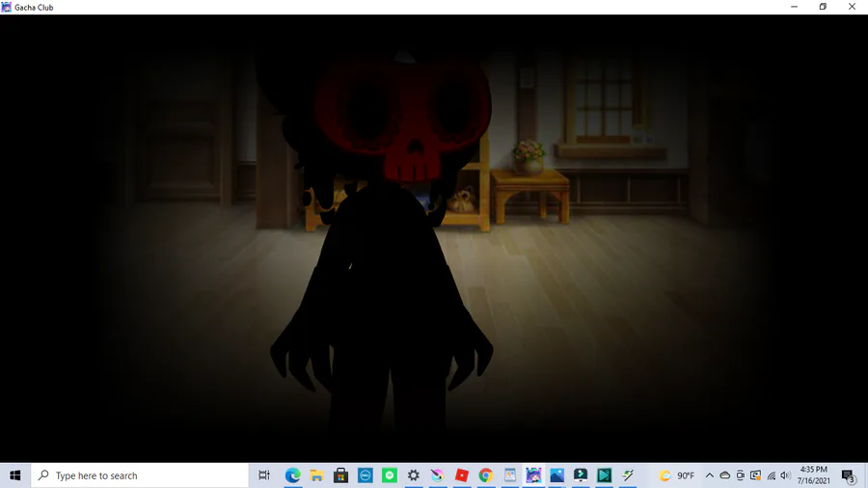Minimize the Gacha Club window
This screenshot has width=868, height=488.
coord(795,7)
